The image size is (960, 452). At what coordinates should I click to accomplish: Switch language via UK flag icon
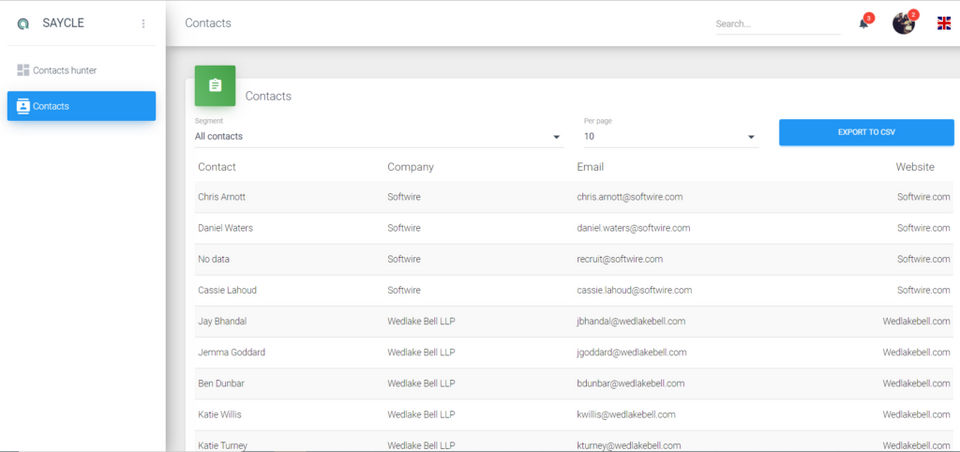tap(944, 23)
